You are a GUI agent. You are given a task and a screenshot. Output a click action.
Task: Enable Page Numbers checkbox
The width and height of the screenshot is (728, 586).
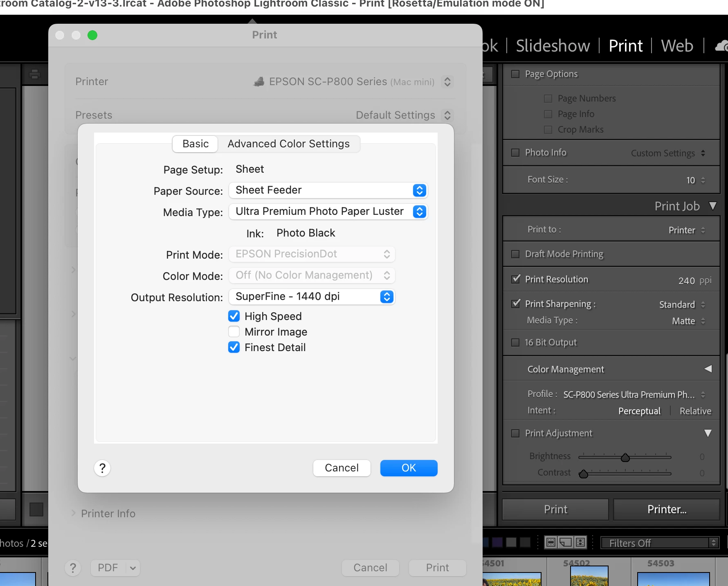coord(548,98)
